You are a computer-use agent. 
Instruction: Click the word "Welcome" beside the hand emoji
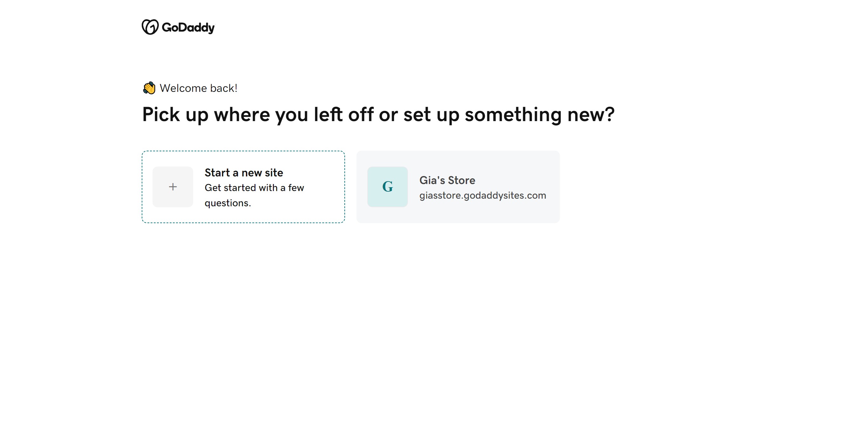pyautogui.click(x=183, y=88)
